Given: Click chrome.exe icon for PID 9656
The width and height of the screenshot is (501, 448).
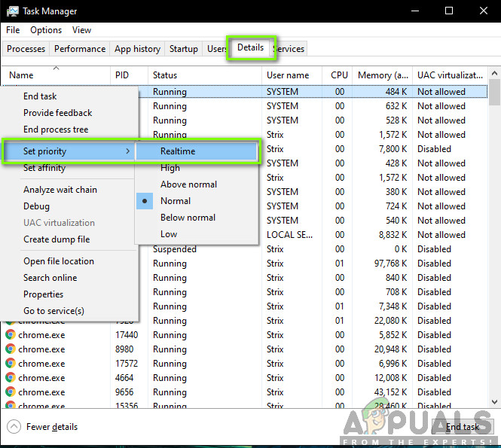Looking at the screenshot, I should point(11,392).
